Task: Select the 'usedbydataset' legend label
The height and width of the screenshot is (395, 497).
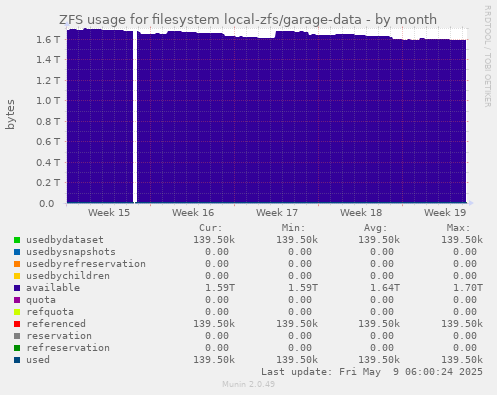Action: (65, 240)
